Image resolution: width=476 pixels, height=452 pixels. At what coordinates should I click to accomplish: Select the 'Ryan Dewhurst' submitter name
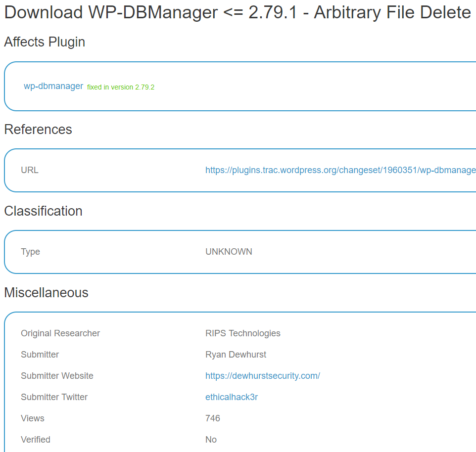click(236, 355)
